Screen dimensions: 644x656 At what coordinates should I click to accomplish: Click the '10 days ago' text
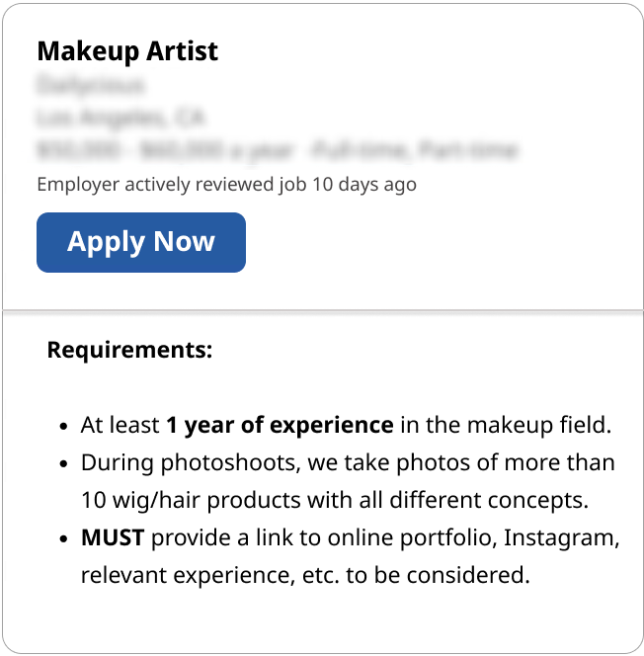364,184
